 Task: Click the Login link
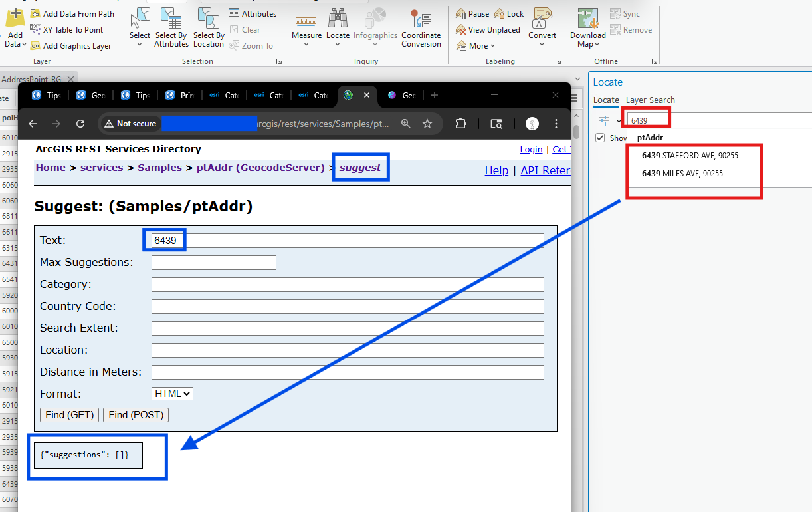pyautogui.click(x=531, y=149)
